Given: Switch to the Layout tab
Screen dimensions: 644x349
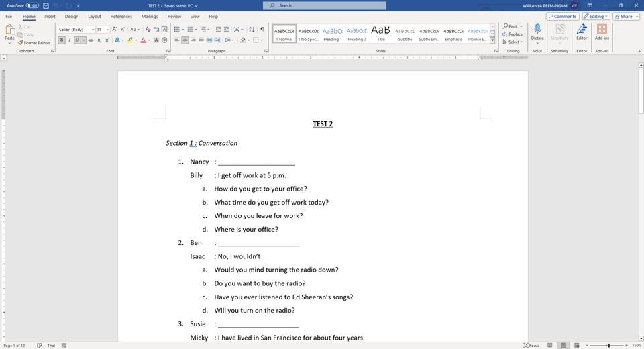Looking at the screenshot, I should 94,17.
